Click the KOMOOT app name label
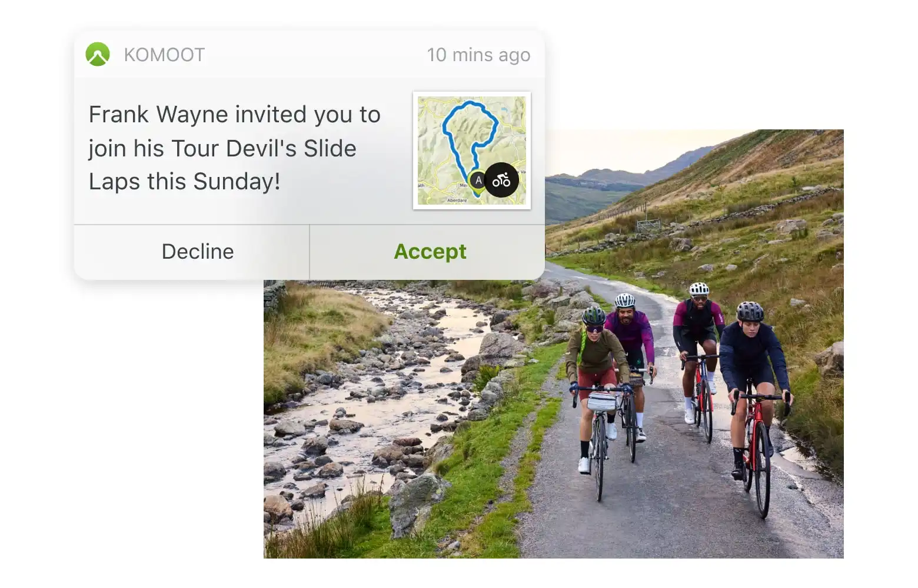Viewport: 918px width, 588px height. pyautogui.click(x=164, y=55)
